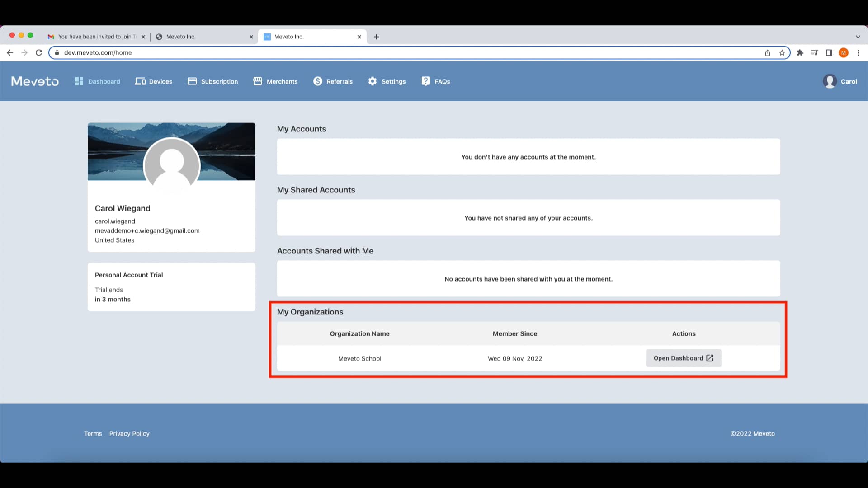Open the Devices section via its laptop icon

point(140,81)
